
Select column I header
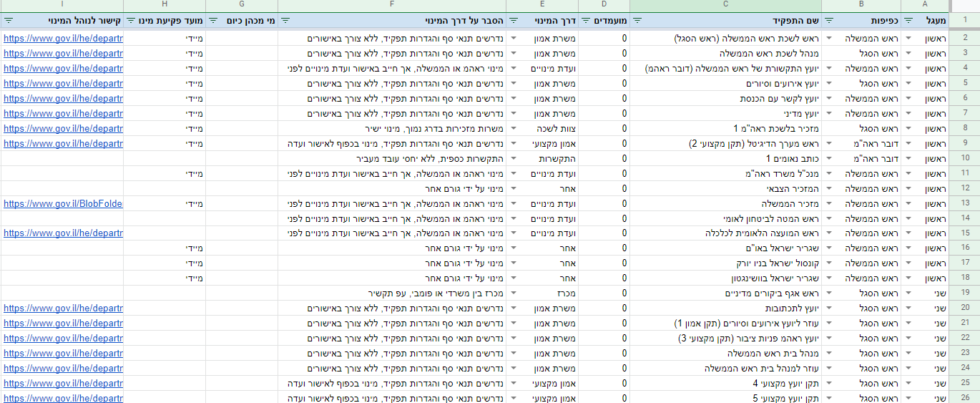pyautogui.click(x=62, y=6)
